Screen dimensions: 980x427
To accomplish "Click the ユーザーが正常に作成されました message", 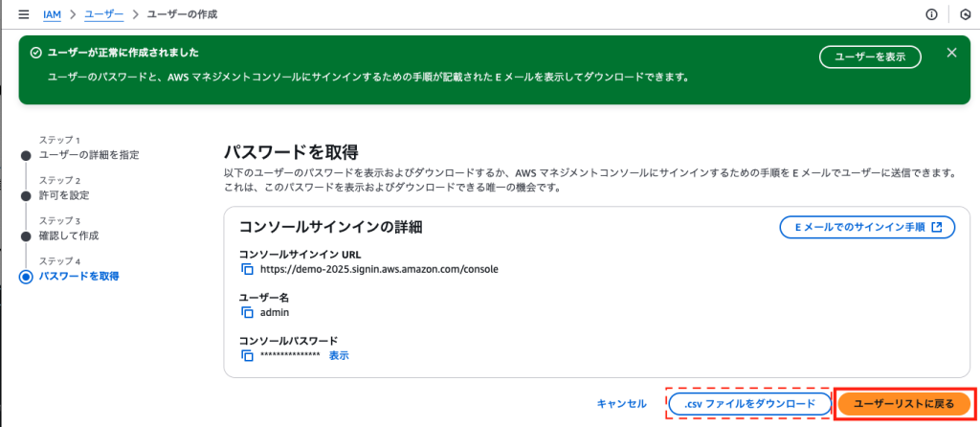I will (x=123, y=54).
